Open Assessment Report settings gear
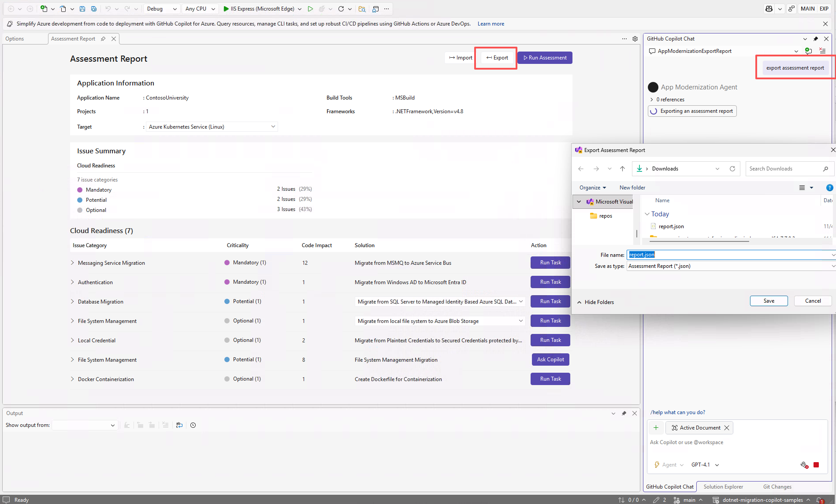Screen dimensions: 836x504 tap(635, 39)
